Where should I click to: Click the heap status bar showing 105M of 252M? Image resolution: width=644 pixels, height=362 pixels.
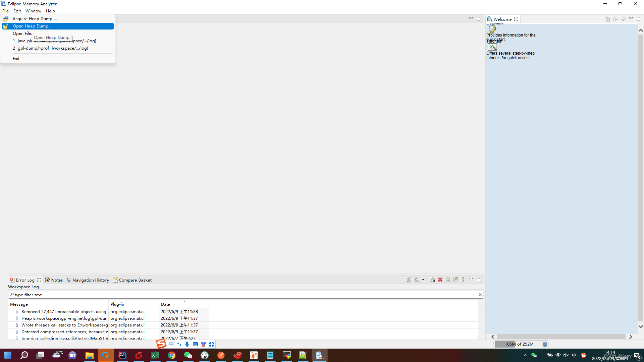519,344
